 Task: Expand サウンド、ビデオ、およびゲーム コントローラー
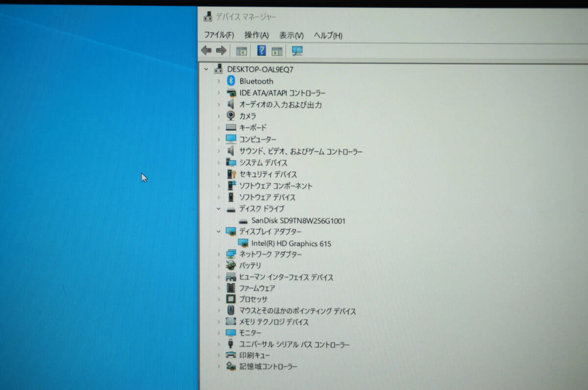coord(219,151)
